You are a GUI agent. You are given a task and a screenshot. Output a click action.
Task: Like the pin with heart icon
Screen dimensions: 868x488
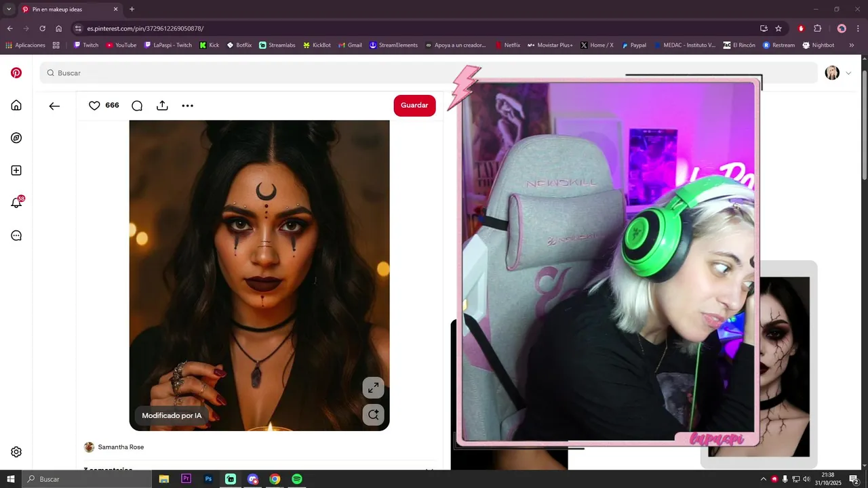point(94,106)
